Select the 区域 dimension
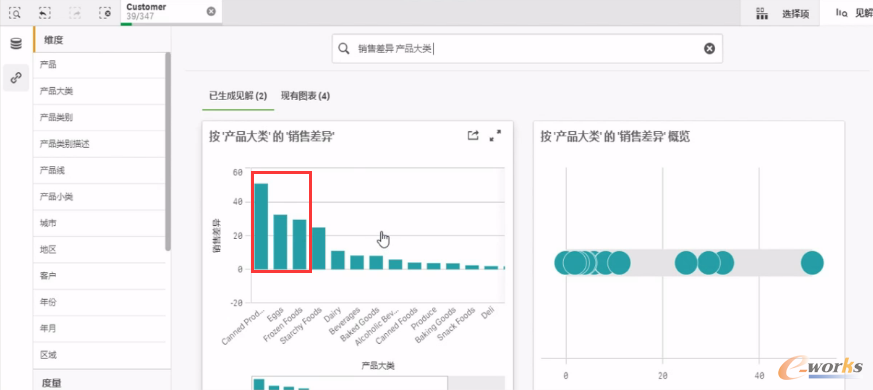 (x=100, y=355)
